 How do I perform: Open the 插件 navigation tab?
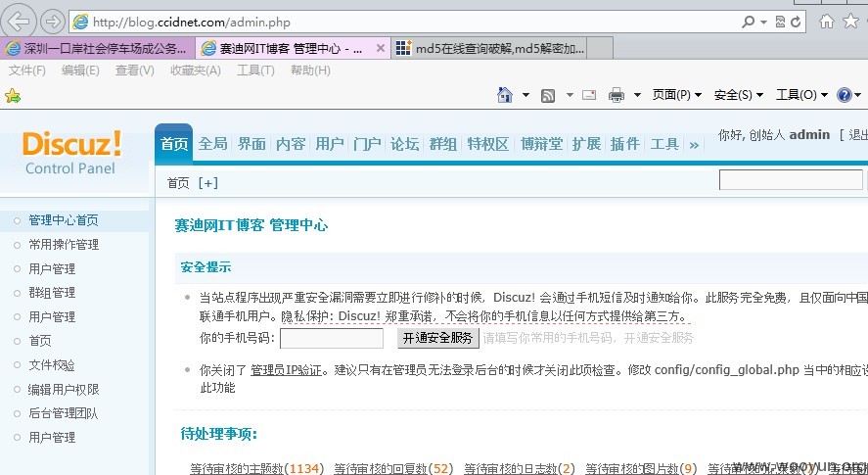coord(625,144)
